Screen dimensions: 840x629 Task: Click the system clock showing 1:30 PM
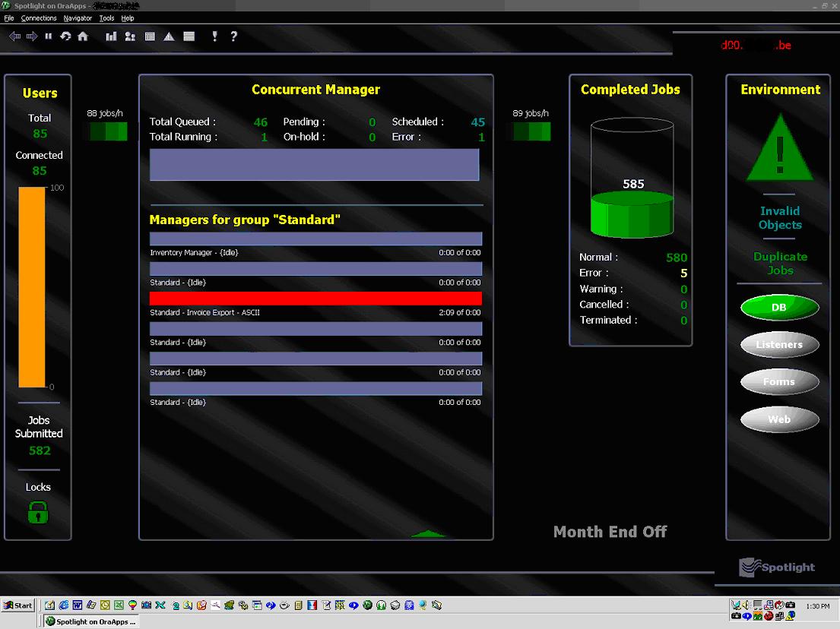pos(817,606)
